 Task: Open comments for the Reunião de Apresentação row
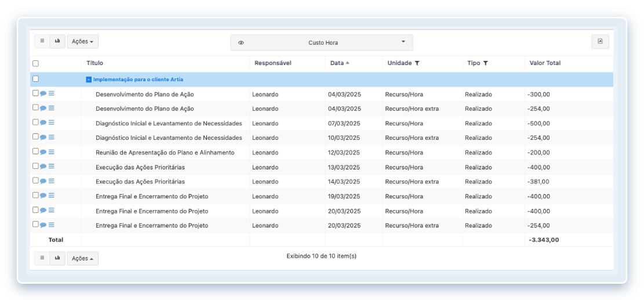pyautogui.click(x=43, y=152)
